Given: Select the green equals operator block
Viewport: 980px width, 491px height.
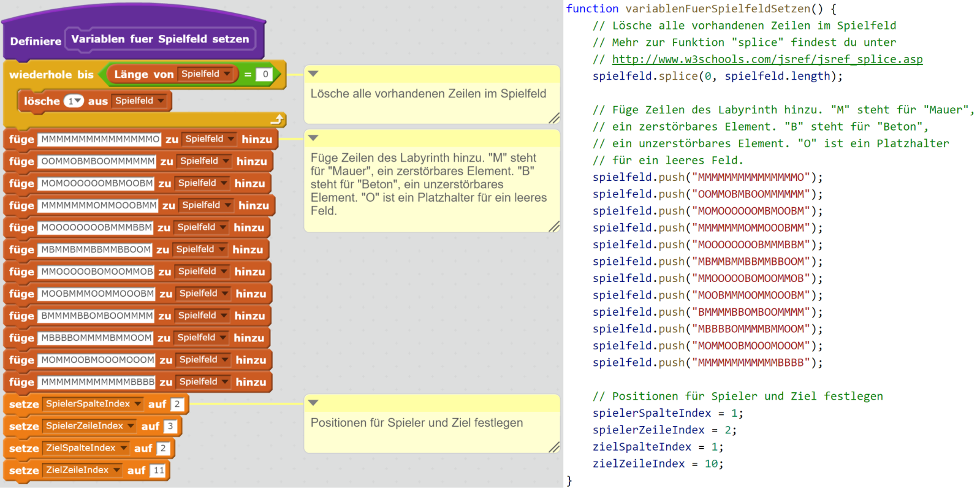Looking at the screenshot, I should (x=190, y=74).
